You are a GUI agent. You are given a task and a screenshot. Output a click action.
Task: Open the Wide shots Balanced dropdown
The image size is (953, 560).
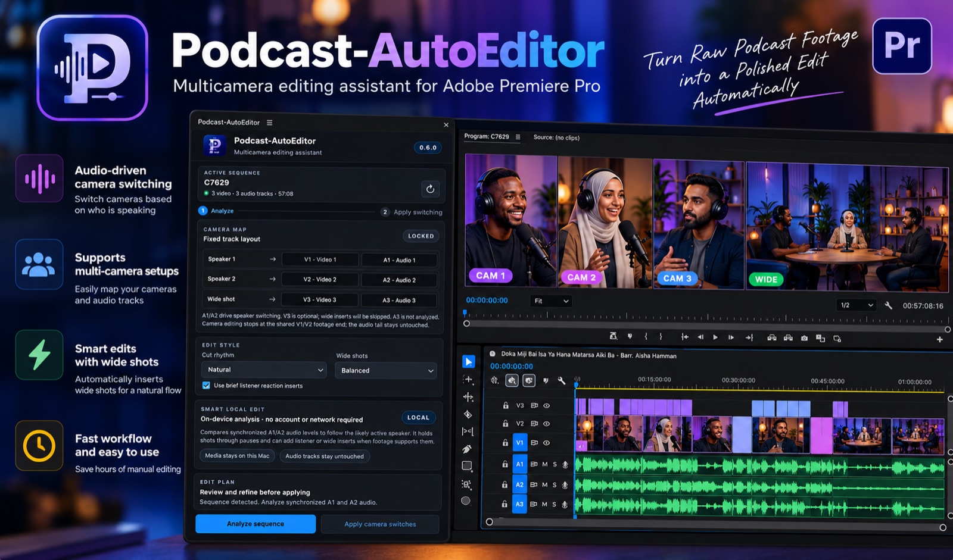tap(386, 371)
